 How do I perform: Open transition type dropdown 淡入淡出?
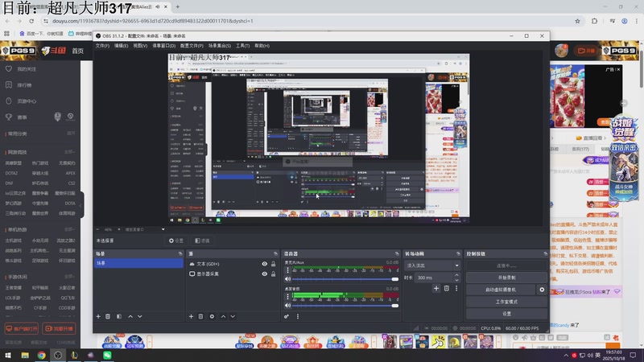pyautogui.click(x=432, y=265)
